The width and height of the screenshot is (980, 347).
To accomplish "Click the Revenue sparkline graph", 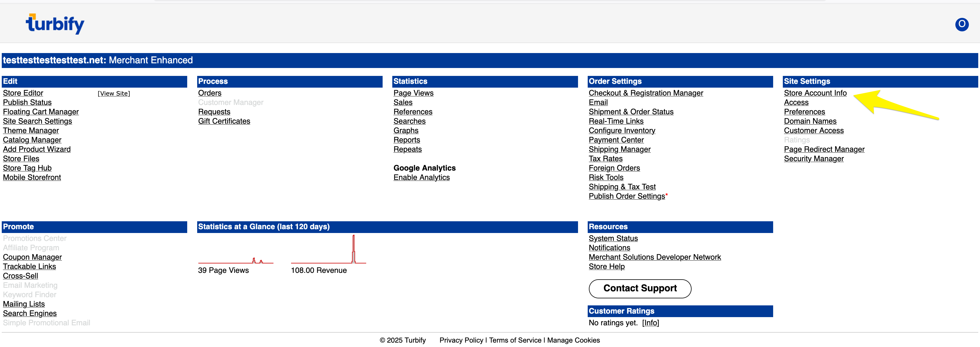I will click(328, 251).
